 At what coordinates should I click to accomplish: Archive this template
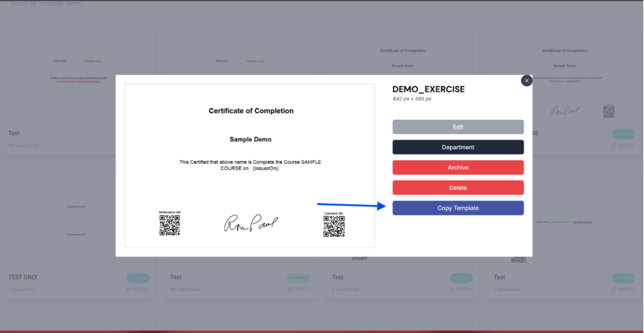(x=458, y=167)
